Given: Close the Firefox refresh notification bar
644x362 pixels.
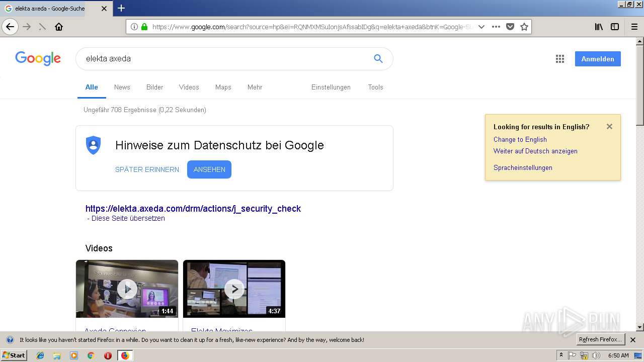Looking at the screenshot, I should (633, 340).
